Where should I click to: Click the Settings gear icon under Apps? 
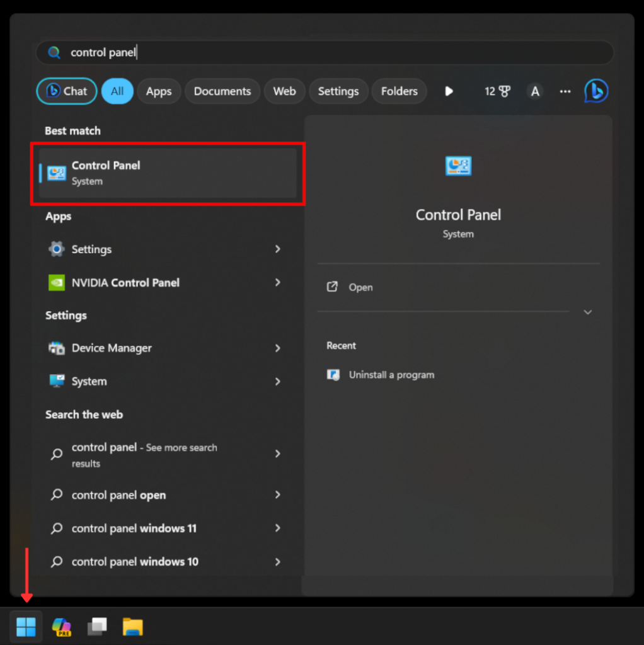pyautogui.click(x=56, y=249)
